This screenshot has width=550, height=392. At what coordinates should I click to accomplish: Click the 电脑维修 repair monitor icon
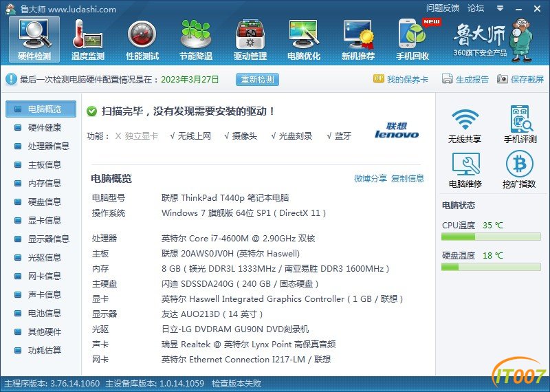tap(465, 164)
